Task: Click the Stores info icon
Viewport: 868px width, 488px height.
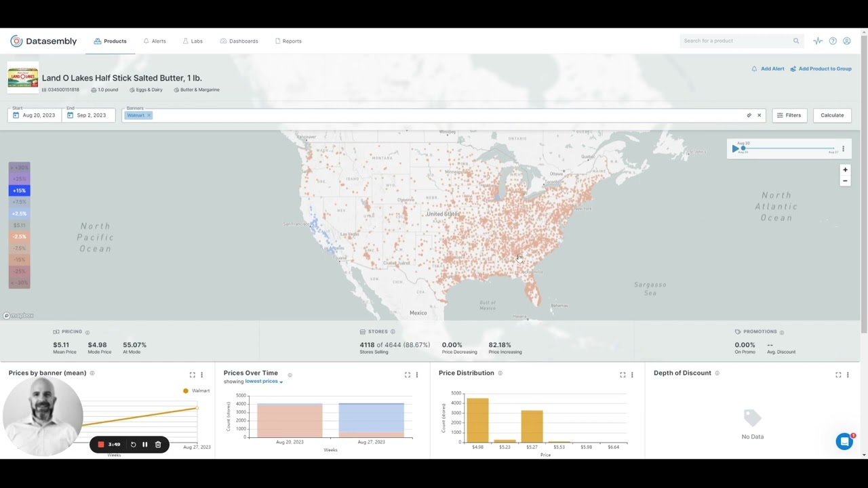Action: pyautogui.click(x=393, y=332)
